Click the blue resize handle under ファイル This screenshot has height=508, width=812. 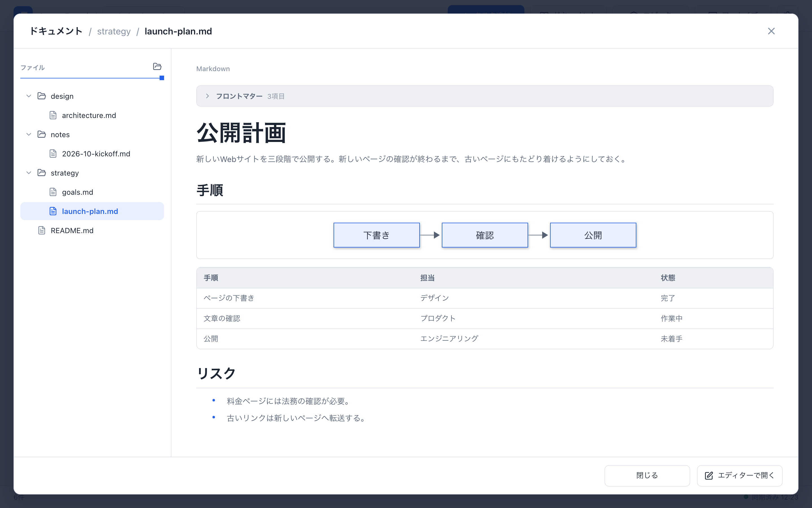(162, 78)
